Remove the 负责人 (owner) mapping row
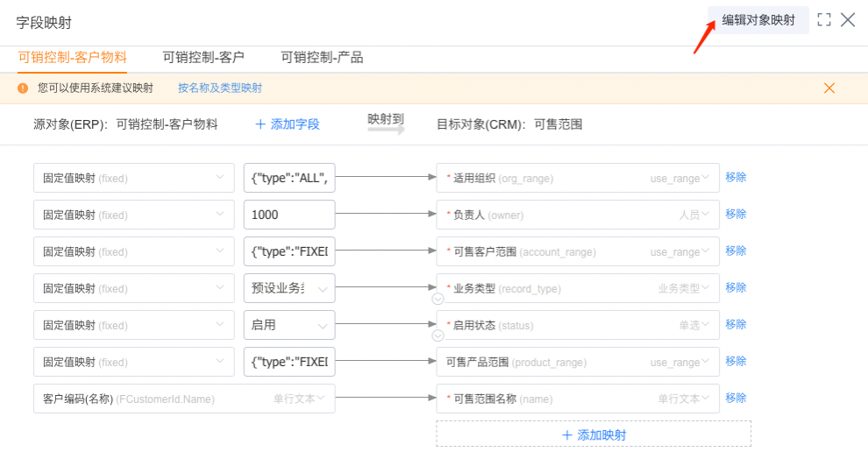Viewport: 868px width, 473px height. tap(736, 214)
